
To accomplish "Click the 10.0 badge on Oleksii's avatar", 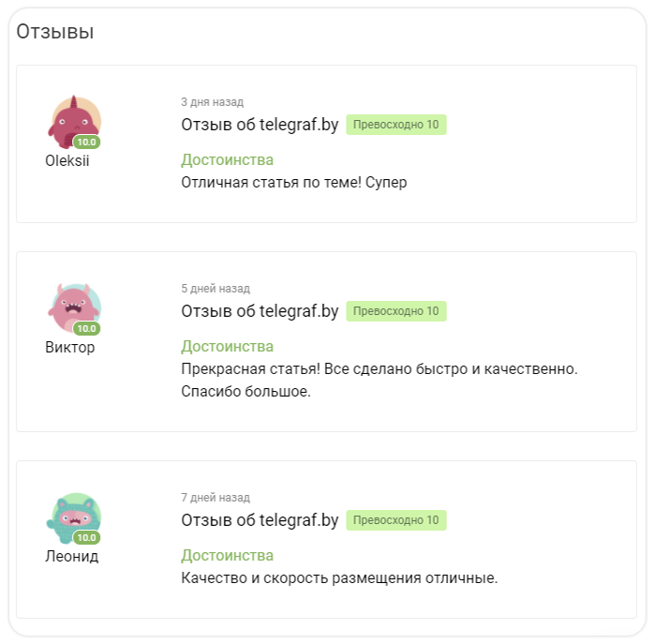I will tap(87, 142).
